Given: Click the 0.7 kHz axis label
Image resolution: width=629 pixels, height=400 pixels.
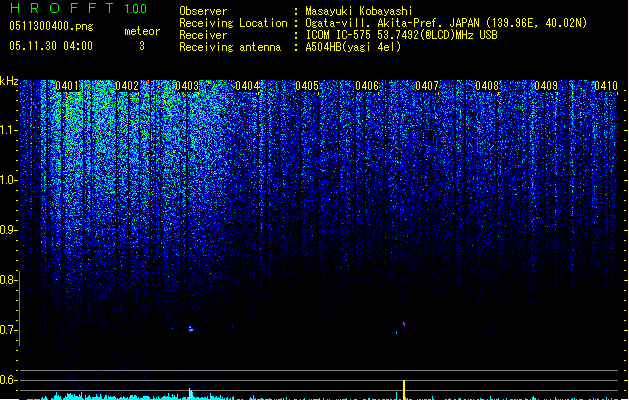Looking at the screenshot, I should [x=8, y=330].
